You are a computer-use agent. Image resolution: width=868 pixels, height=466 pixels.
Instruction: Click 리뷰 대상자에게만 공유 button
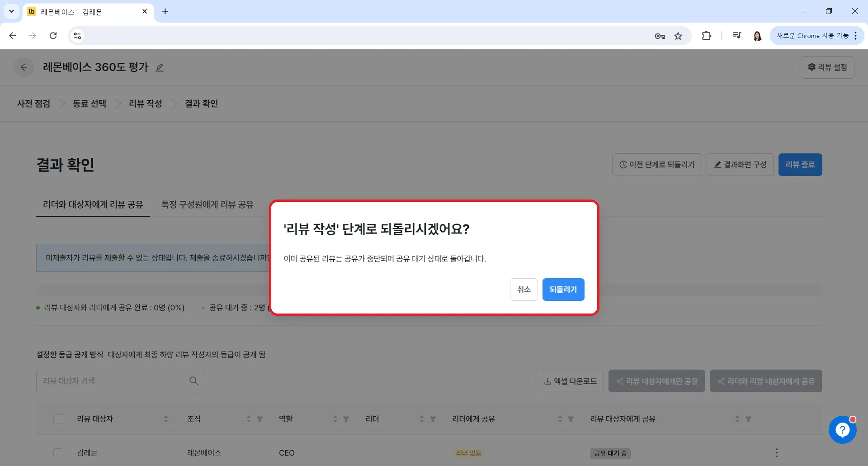tap(657, 381)
